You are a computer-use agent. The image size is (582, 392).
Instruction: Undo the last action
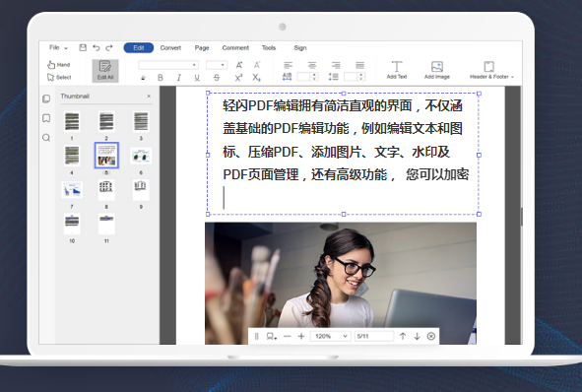(97, 47)
